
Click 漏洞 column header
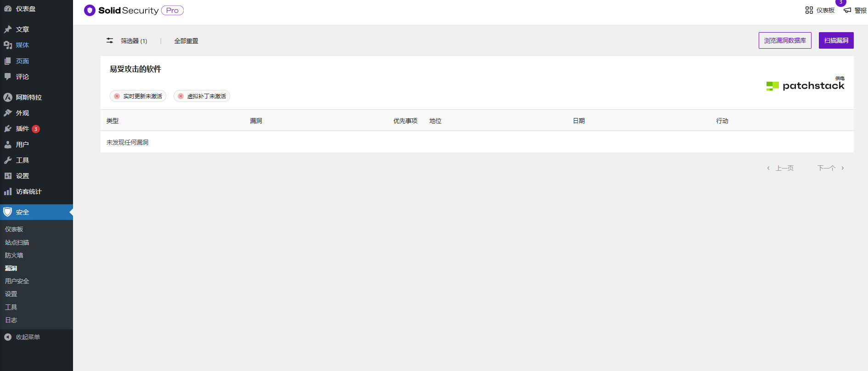(256, 121)
